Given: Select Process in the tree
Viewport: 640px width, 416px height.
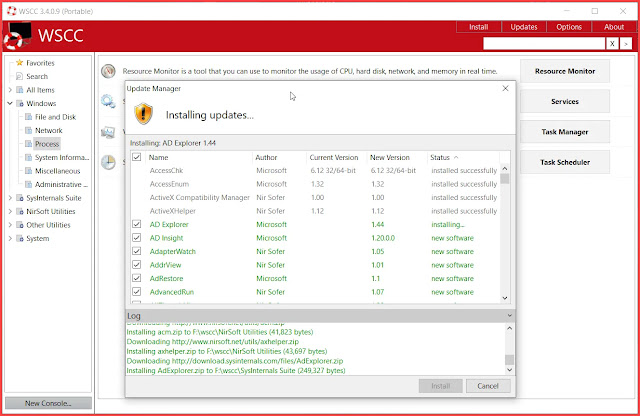Looking at the screenshot, I should pyautogui.click(x=47, y=144).
